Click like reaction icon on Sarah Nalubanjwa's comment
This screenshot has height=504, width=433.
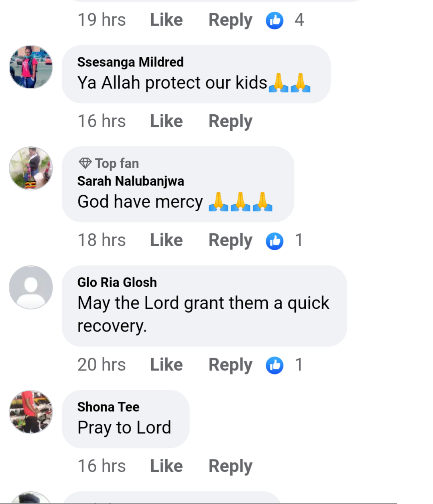pyautogui.click(x=274, y=241)
